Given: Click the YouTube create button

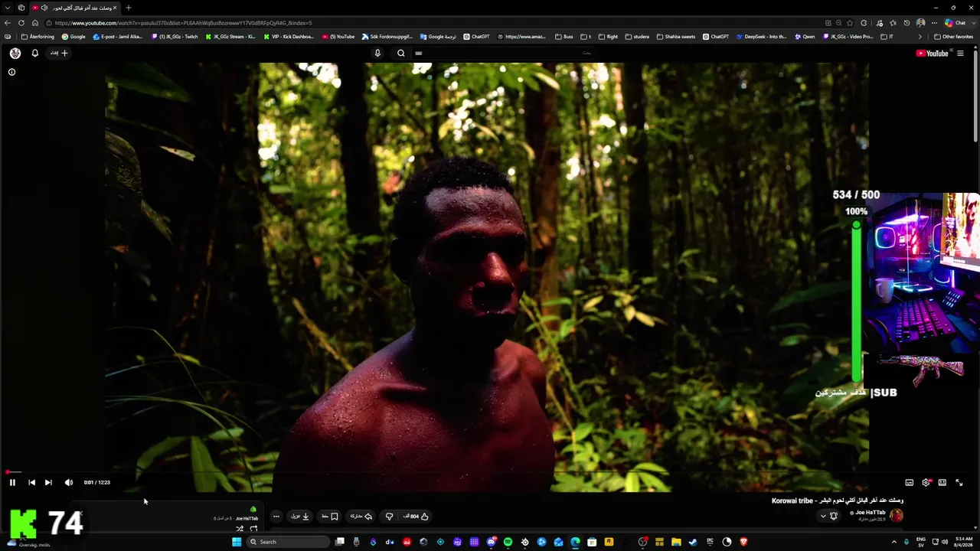Looking at the screenshot, I should click(x=59, y=54).
